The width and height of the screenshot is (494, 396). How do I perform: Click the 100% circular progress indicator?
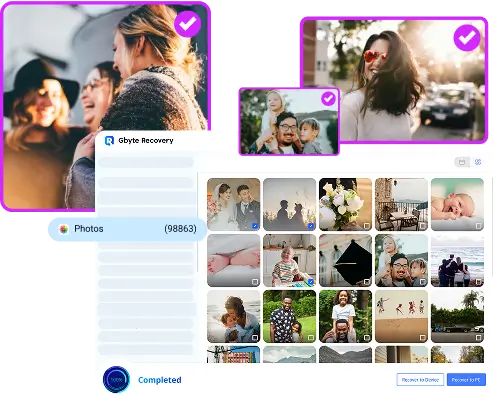(x=116, y=379)
